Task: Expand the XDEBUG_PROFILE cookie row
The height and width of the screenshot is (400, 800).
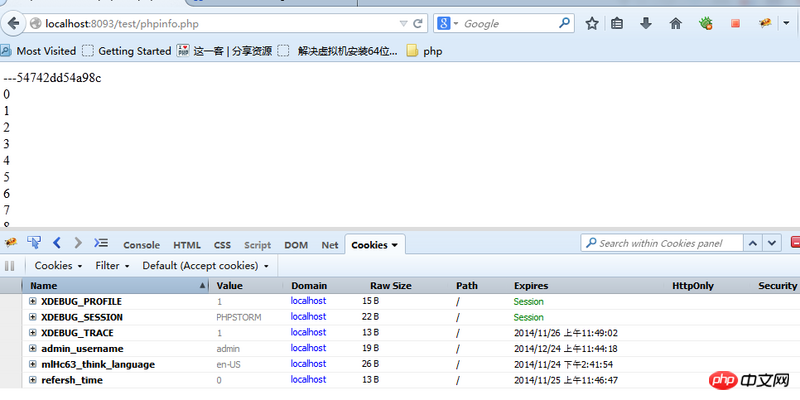Action: click(x=33, y=301)
